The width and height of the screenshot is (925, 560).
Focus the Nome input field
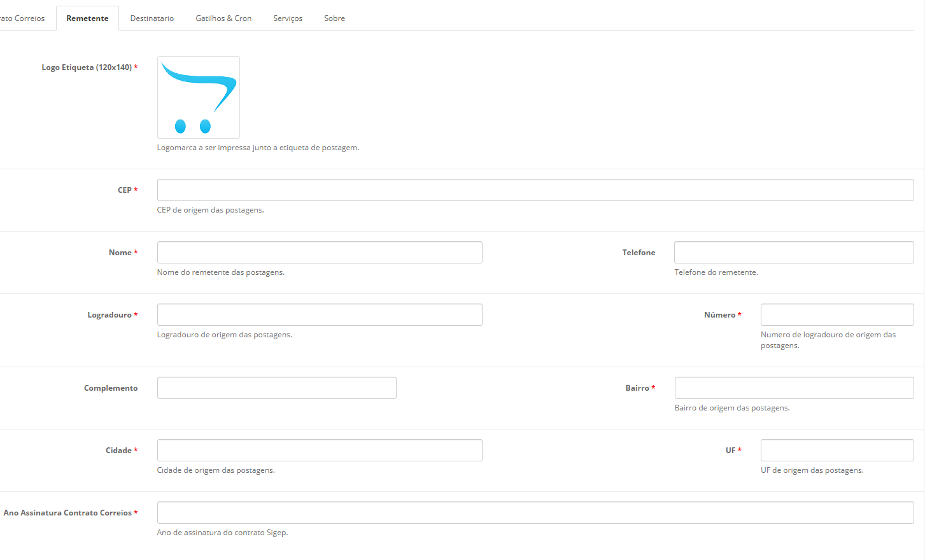[320, 253]
